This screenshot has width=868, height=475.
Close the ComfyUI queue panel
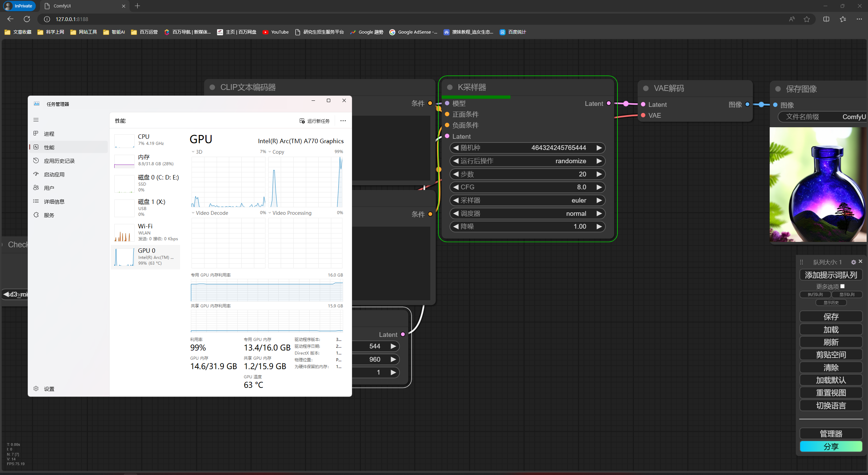point(861,262)
